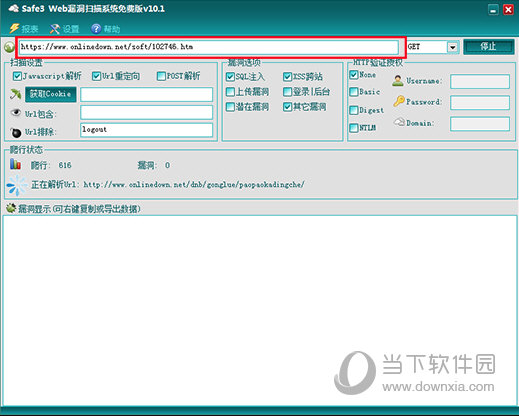Screen dimensions: 519x416
Task: Click the crawl count value 616
Action: pyautogui.click(x=65, y=165)
